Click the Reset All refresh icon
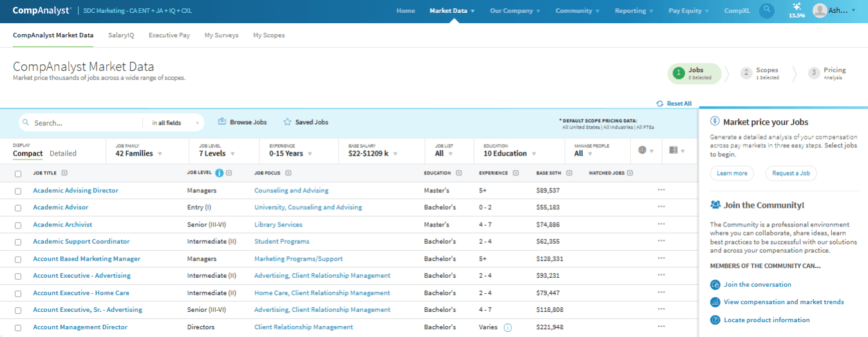 click(x=659, y=104)
